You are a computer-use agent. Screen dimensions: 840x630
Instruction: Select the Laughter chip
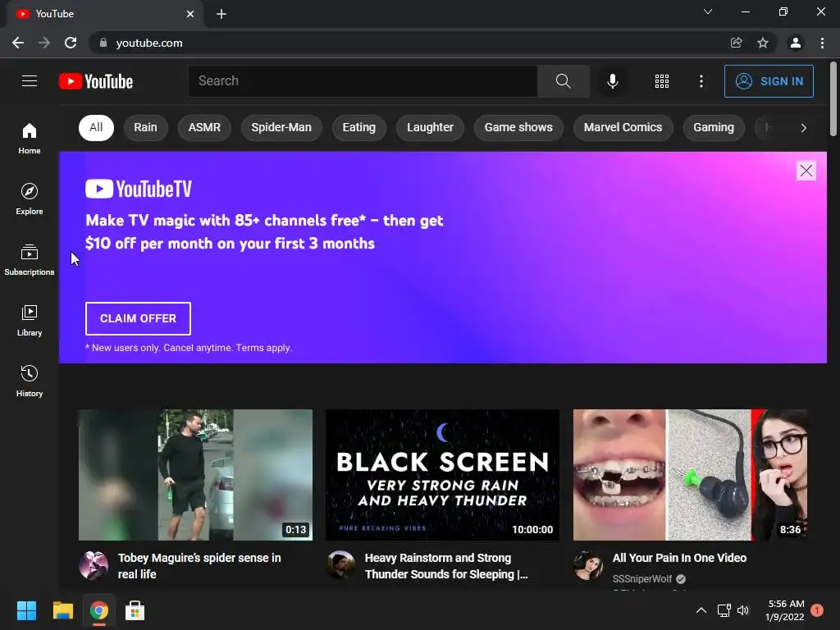pos(430,127)
